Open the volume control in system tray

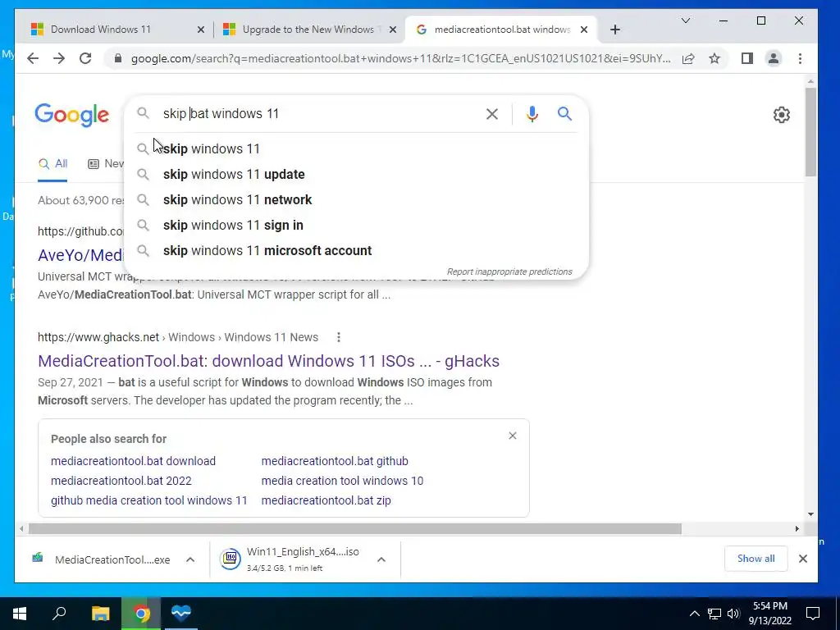coord(734,614)
